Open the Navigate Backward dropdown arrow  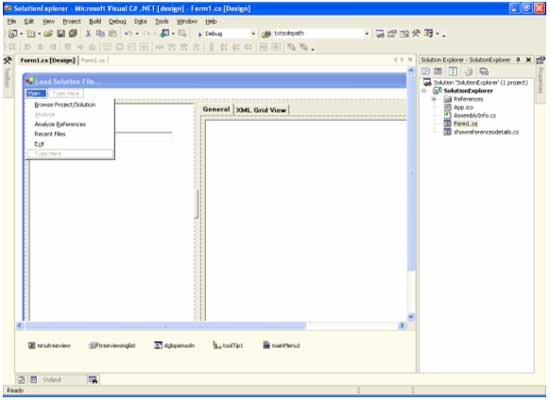tap(173, 34)
